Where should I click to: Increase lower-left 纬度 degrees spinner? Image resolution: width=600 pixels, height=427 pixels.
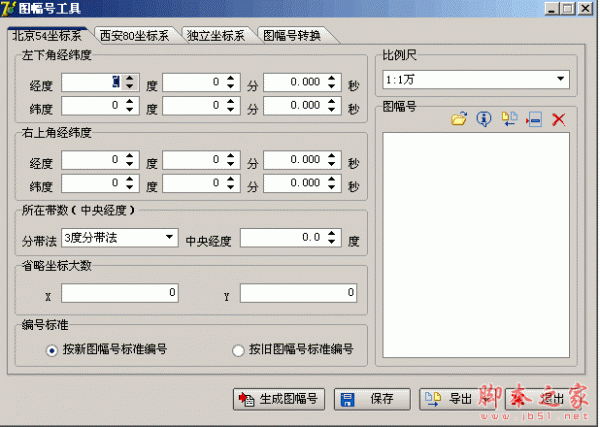click(130, 101)
